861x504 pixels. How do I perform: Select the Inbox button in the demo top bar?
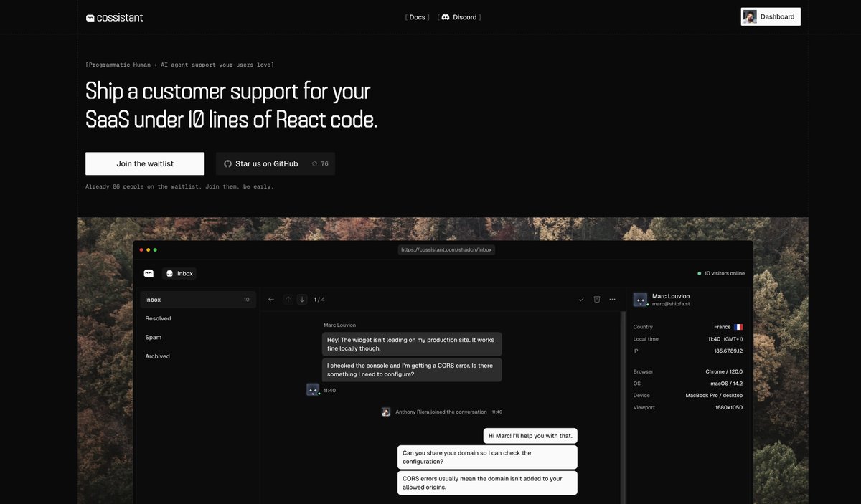coord(179,273)
